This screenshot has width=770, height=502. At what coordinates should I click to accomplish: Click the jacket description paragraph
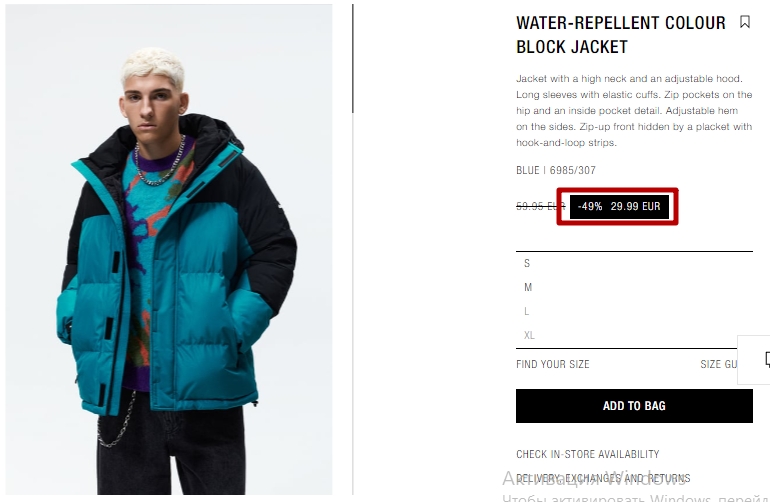coord(634,111)
